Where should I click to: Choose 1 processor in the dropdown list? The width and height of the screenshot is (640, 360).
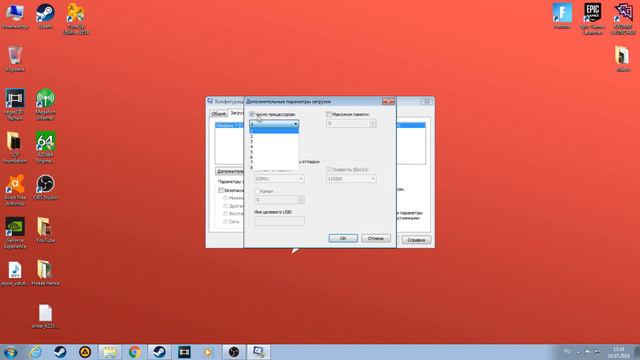click(x=274, y=131)
